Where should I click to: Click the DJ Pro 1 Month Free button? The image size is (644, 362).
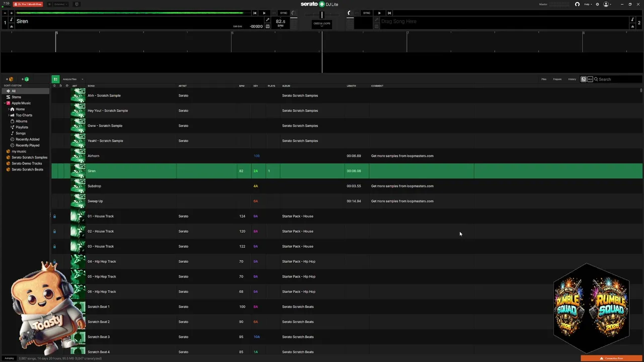tap(29, 4)
